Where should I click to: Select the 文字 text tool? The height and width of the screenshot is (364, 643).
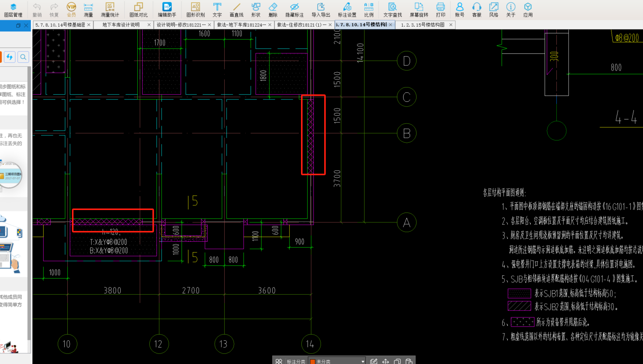point(217,10)
